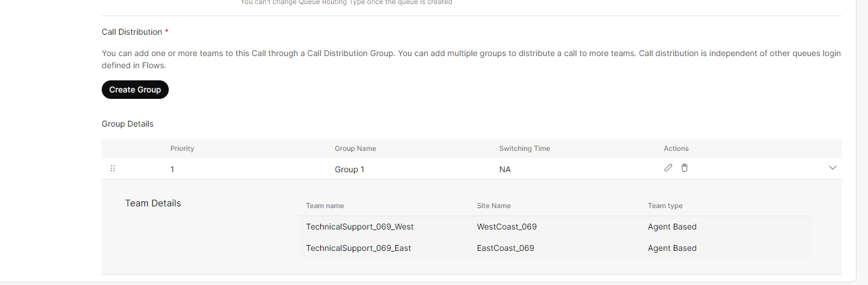Click the Team name column header

(x=325, y=206)
